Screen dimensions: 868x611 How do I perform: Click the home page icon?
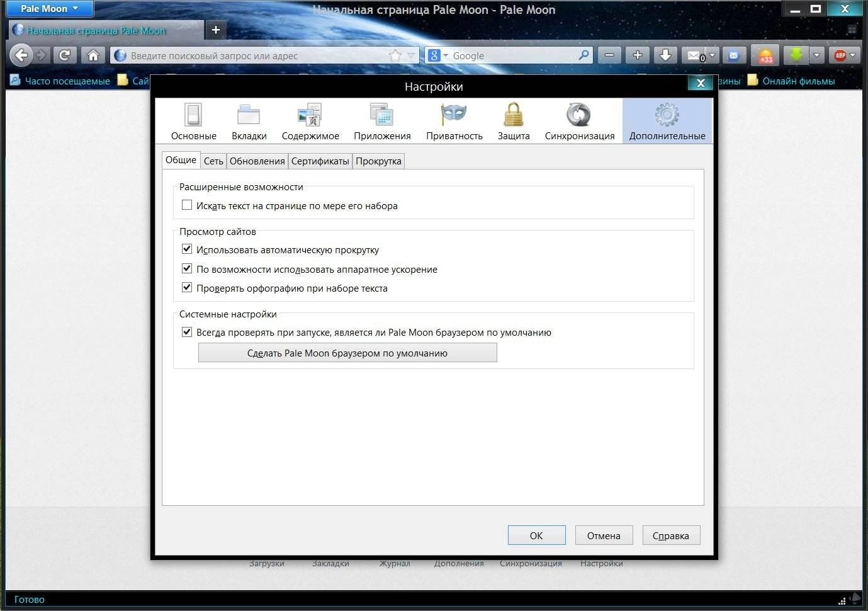93,55
